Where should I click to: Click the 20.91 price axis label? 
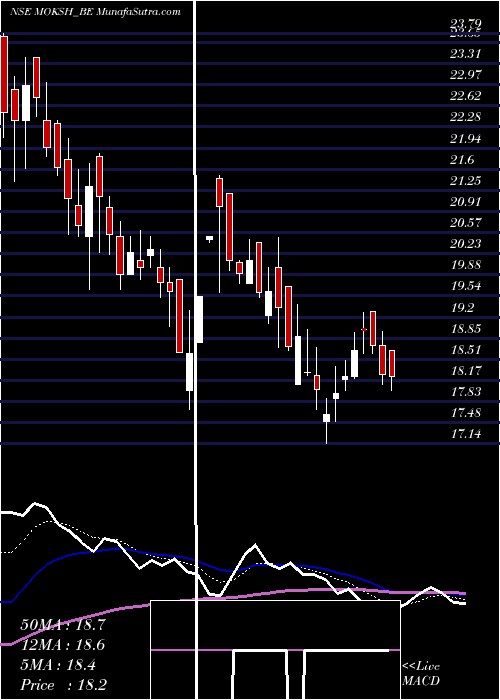click(466, 202)
